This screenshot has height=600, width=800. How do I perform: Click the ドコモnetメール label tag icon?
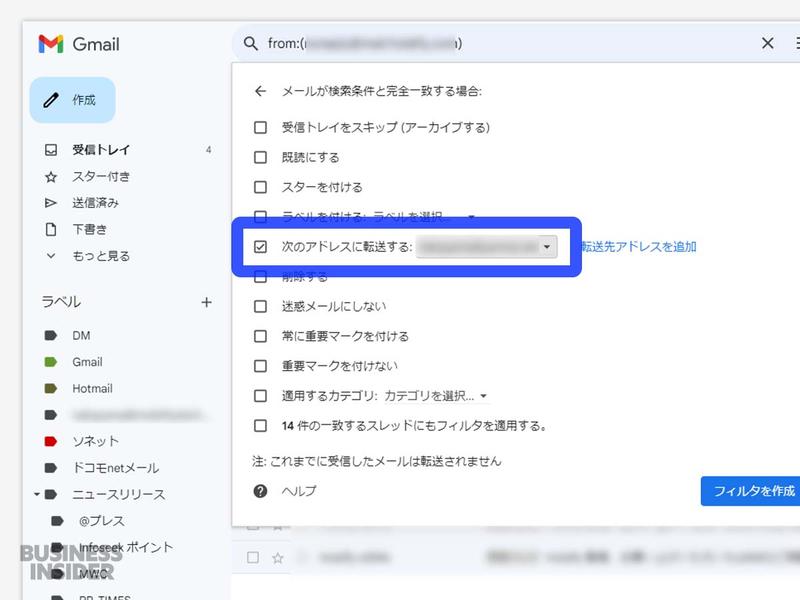click(x=51, y=468)
